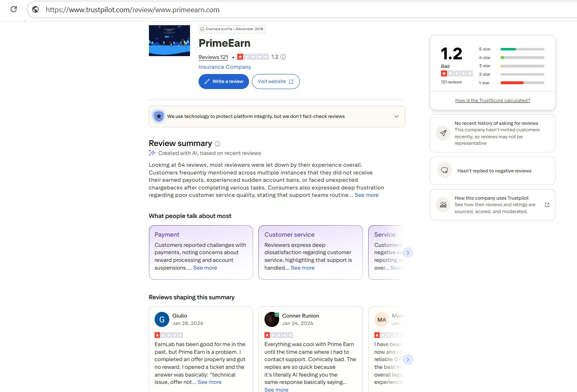The height and width of the screenshot is (392, 577).
Task: Click Hasn't replied to negative reviews text
Action: (x=494, y=171)
